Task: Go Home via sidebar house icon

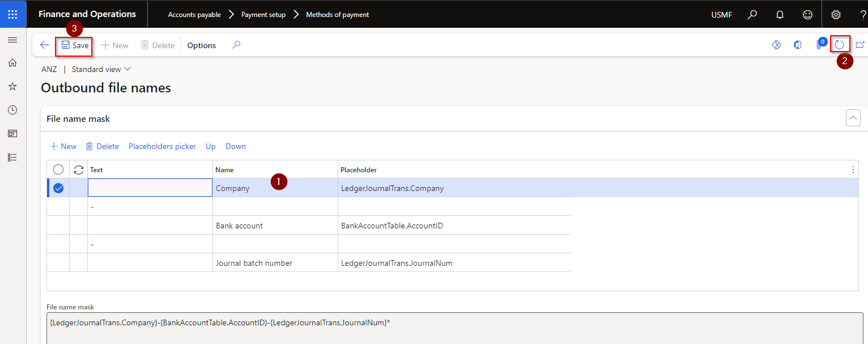Action: (12, 63)
